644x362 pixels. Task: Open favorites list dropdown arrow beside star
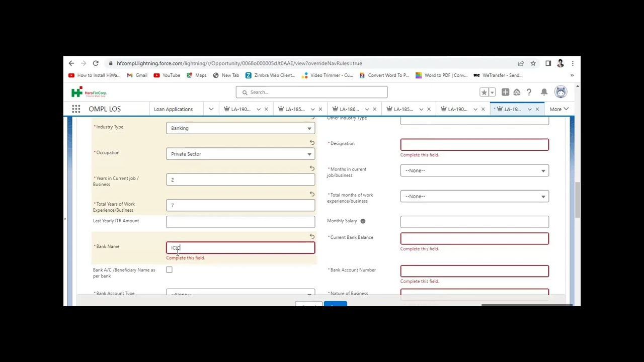coord(492,93)
